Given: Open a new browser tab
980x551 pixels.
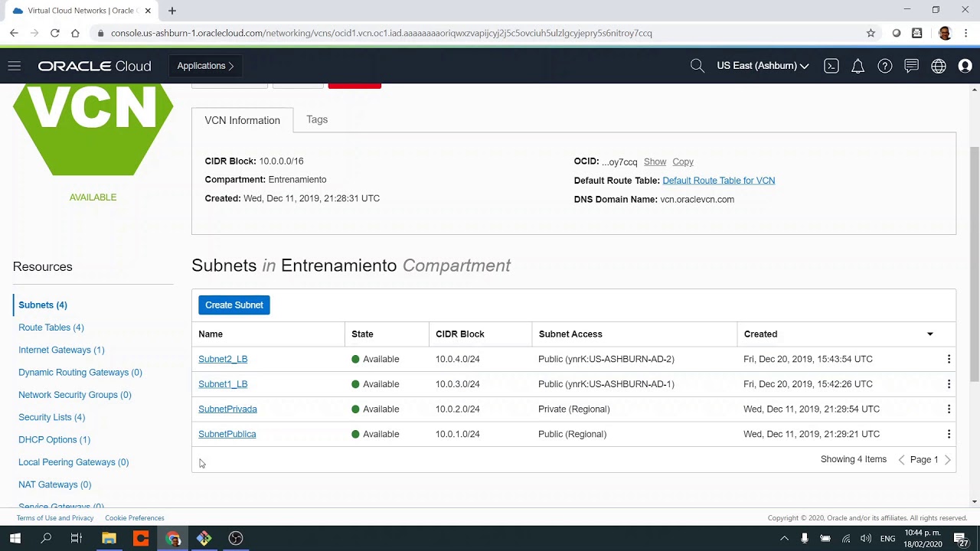Looking at the screenshot, I should point(172,11).
